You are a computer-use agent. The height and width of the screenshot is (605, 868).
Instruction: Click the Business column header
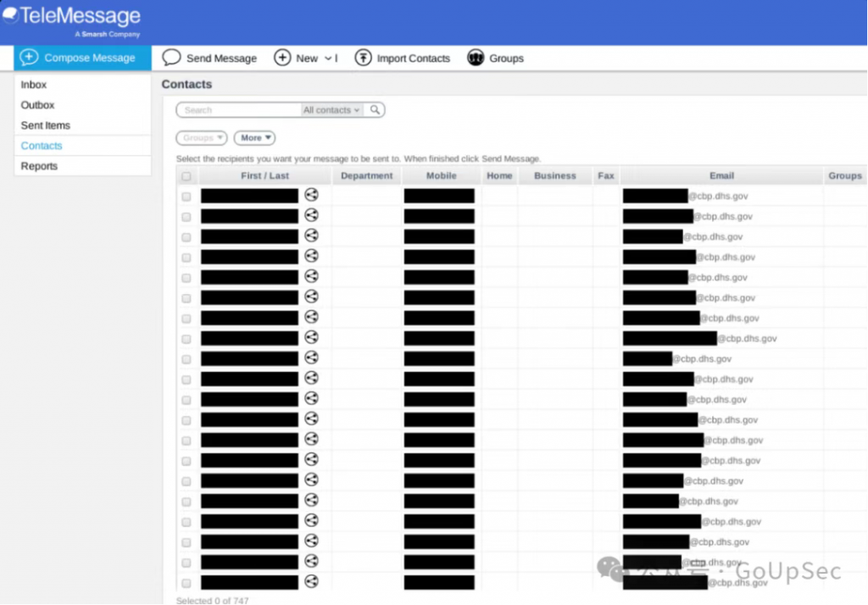pyautogui.click(x=554, y=175)
